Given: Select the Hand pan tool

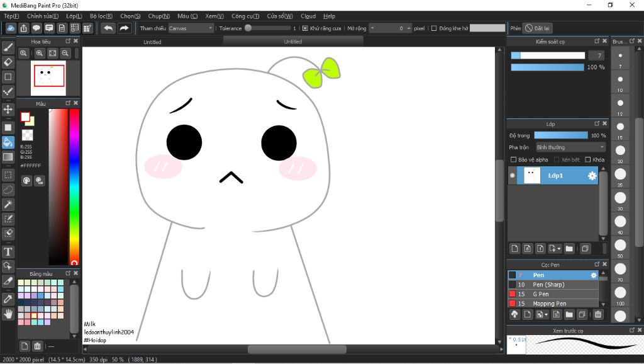Looking at the screenshot, I should (x=8, y=314).
